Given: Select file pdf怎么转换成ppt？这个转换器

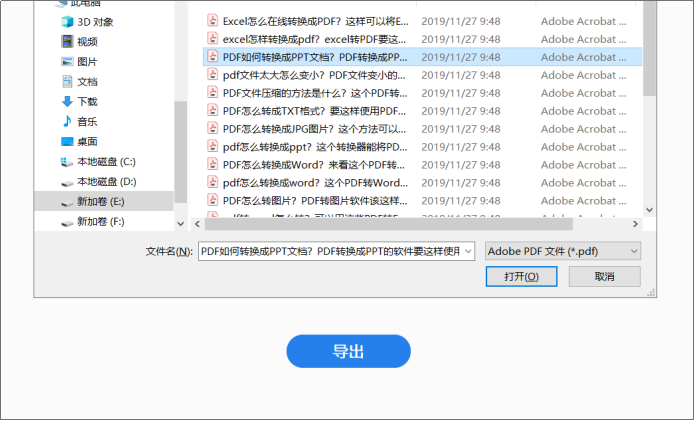Looking at the screenshot, I should point(315,147).
